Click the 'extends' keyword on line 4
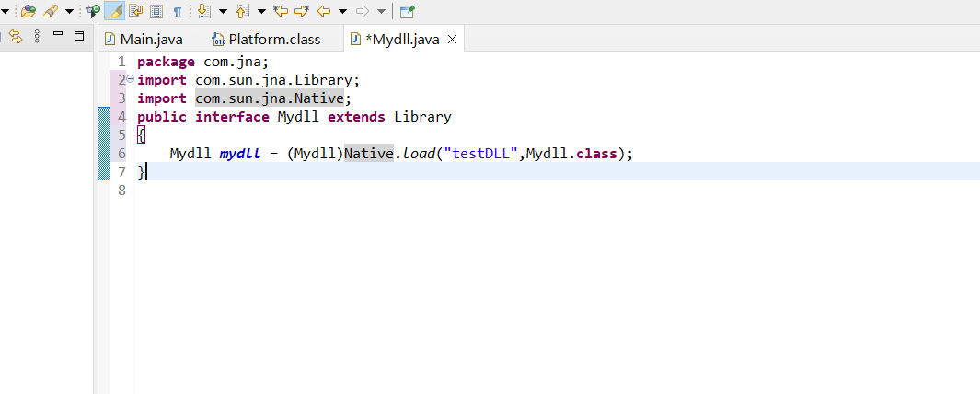This screenshot has height=394, width=980. point(356,117)
